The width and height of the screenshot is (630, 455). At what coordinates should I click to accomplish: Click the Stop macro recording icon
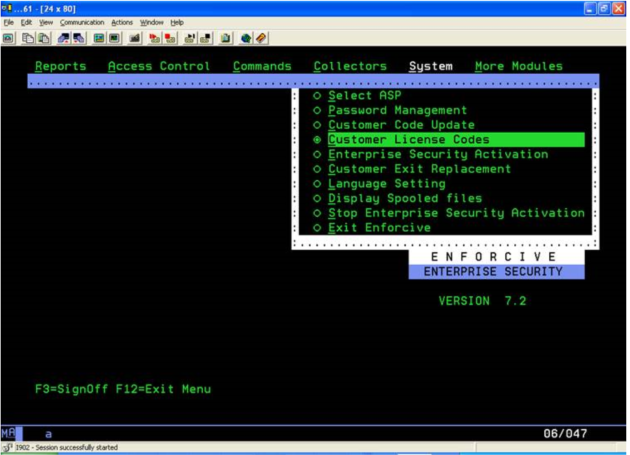pyautogui.click(x=170, y=38)
